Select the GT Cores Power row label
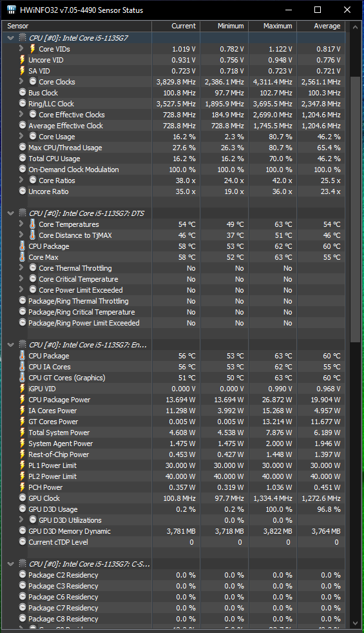Viewport: 364px width, 633px height. (53, 422)
